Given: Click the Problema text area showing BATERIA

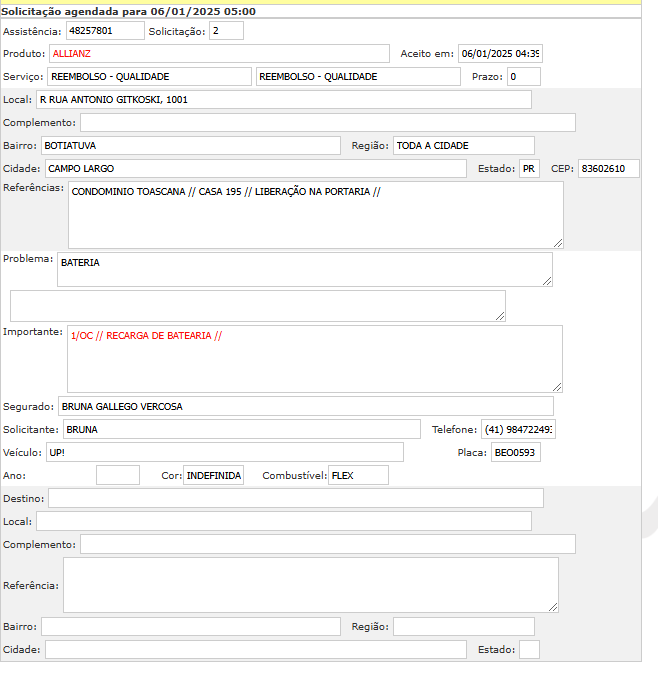Looking at the screenshot, I should pos(304,269).
